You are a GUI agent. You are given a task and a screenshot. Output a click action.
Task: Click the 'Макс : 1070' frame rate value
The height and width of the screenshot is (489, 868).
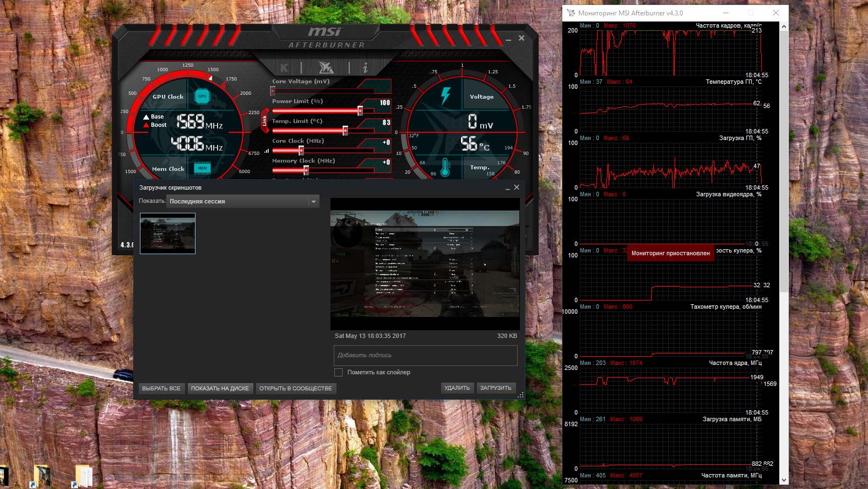620,25
